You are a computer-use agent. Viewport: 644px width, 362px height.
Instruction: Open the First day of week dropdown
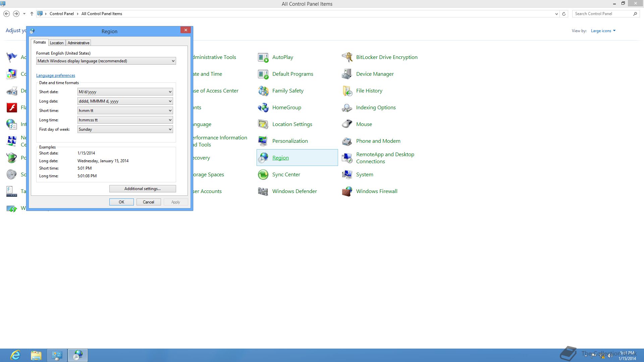coord(125,129)
